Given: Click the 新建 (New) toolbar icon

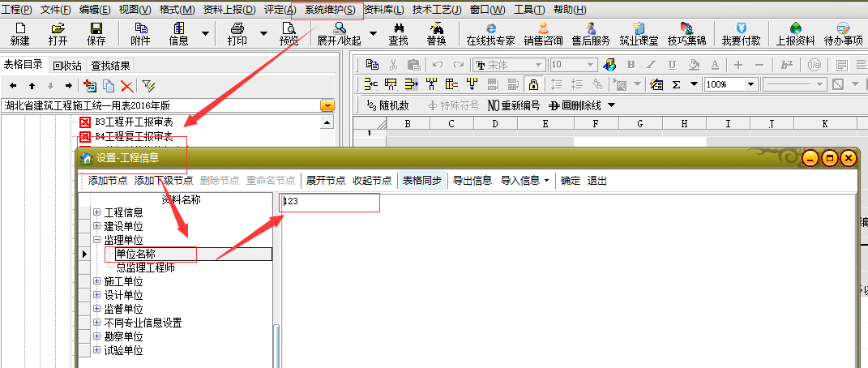Looking at the screenshot, I should tap(19, 33).
